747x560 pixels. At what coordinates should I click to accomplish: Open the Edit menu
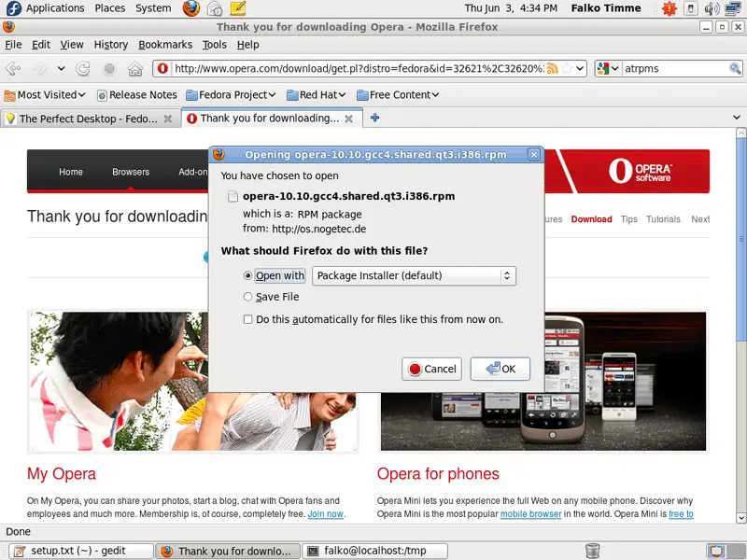point(41,45)
